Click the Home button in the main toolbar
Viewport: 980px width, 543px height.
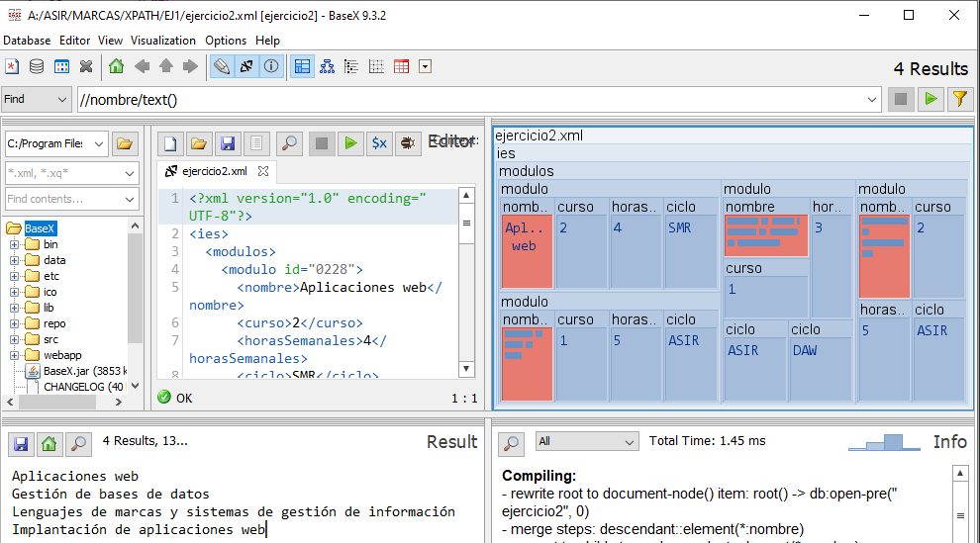click(x=117, y=67)
